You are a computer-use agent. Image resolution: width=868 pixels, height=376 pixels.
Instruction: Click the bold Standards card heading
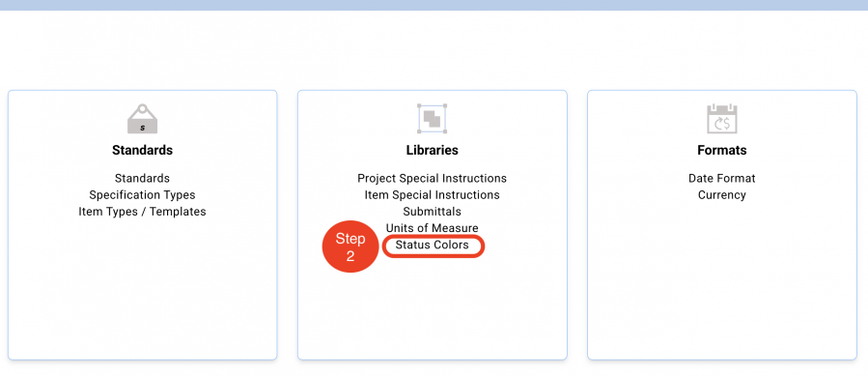(142, 150)
